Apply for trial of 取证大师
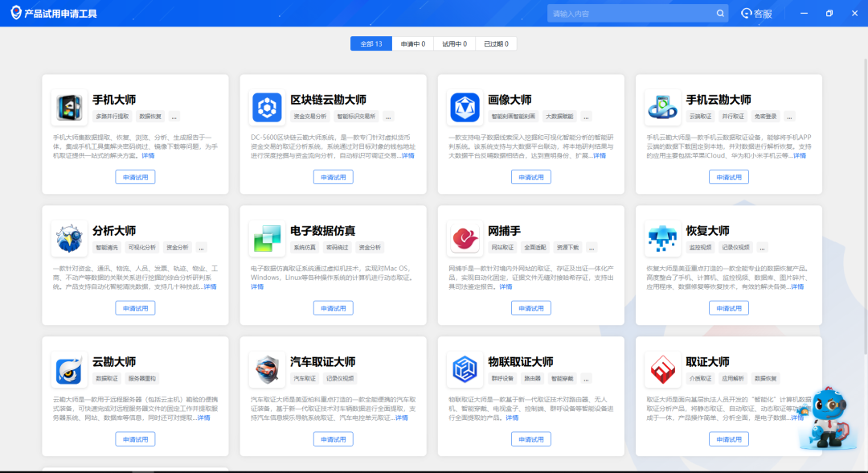The width and height of the screenshot is (868, 473). point(728,439)
